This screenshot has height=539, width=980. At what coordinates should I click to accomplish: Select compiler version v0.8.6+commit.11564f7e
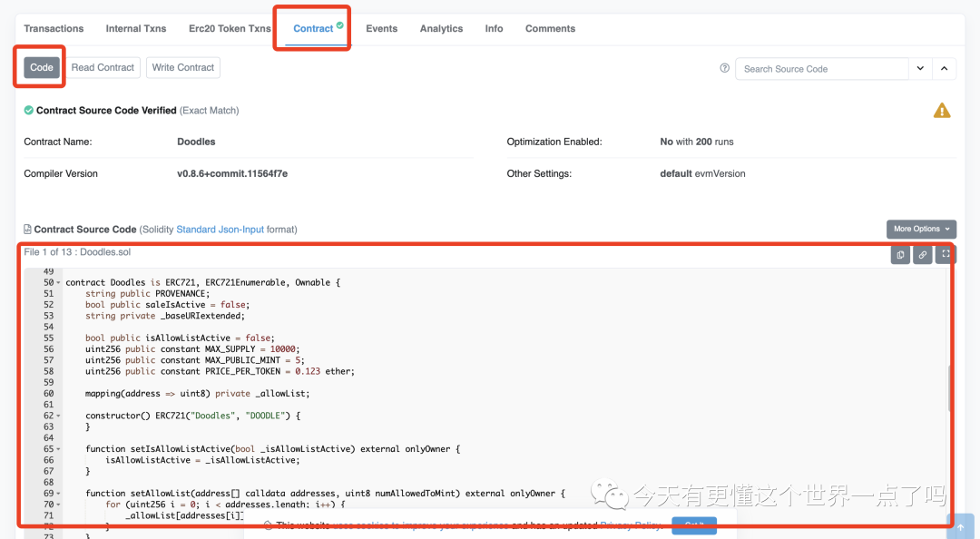coord(232,174)
